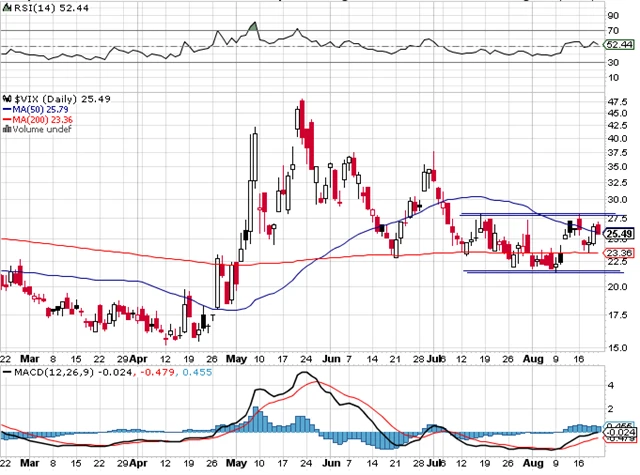Click Jun on the price chart date axis
640x475 pixels.
pos(331,359)
